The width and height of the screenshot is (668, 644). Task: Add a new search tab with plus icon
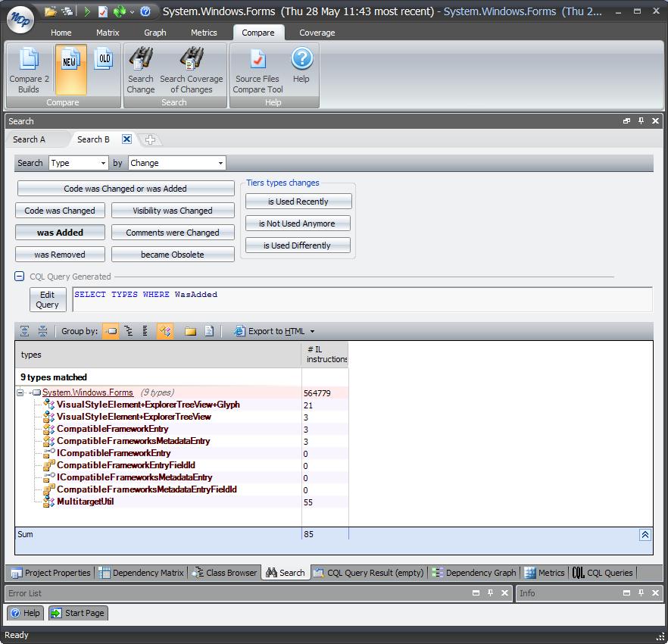click(x=150, y=139)
